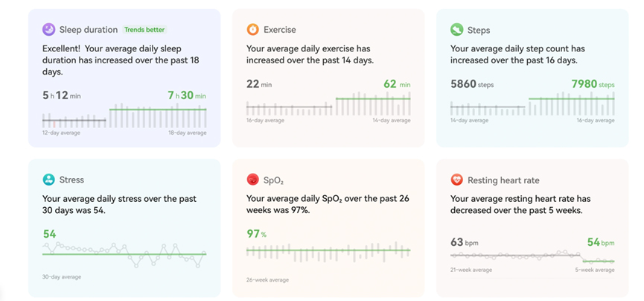The height and width of the screenshot is (301, 644).
Task: Click the purple Sleep duration moon icon
Action: 48,30
